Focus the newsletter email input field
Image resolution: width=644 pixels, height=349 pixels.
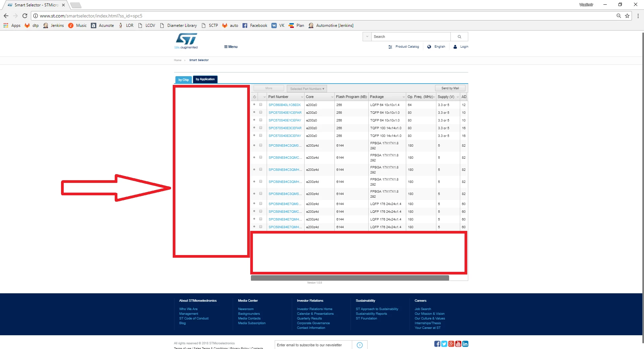point(313,345)
